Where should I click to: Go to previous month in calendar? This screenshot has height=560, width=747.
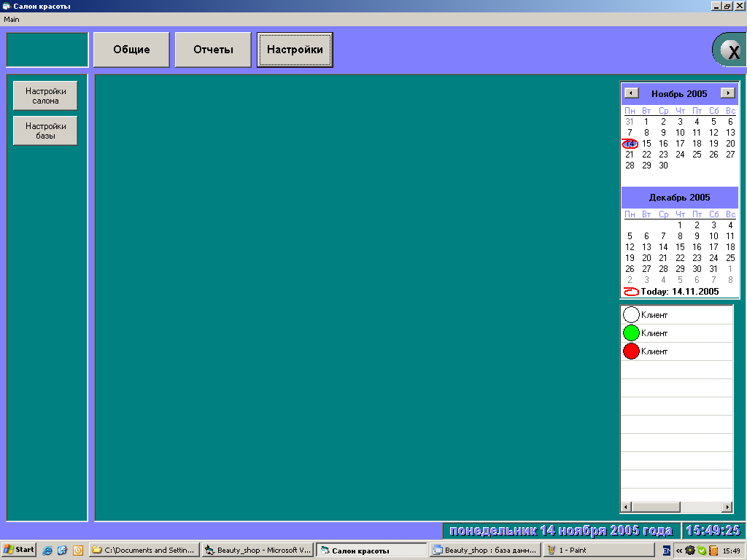(x=631, y=93)
